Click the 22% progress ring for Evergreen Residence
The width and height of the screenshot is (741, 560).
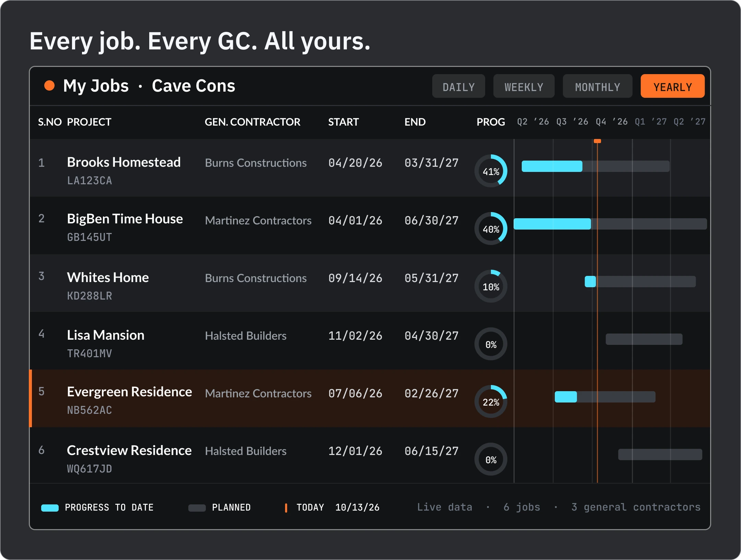(491, 401)
